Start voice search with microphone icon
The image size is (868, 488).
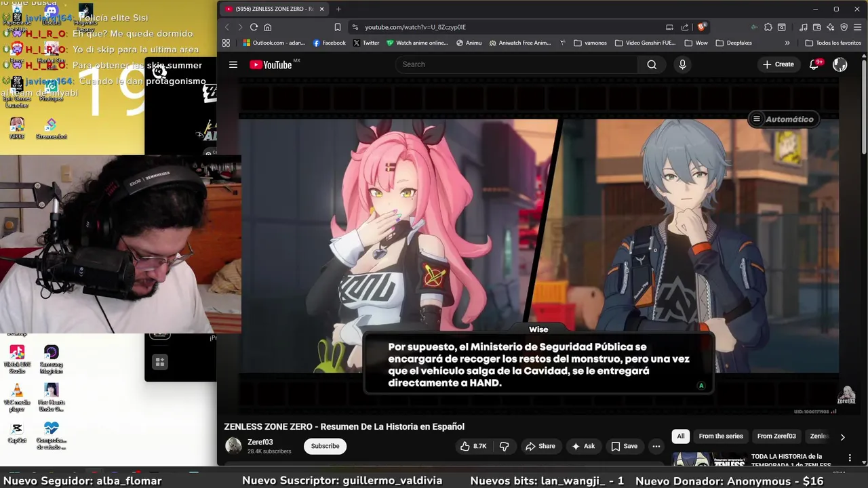[682, 64]
